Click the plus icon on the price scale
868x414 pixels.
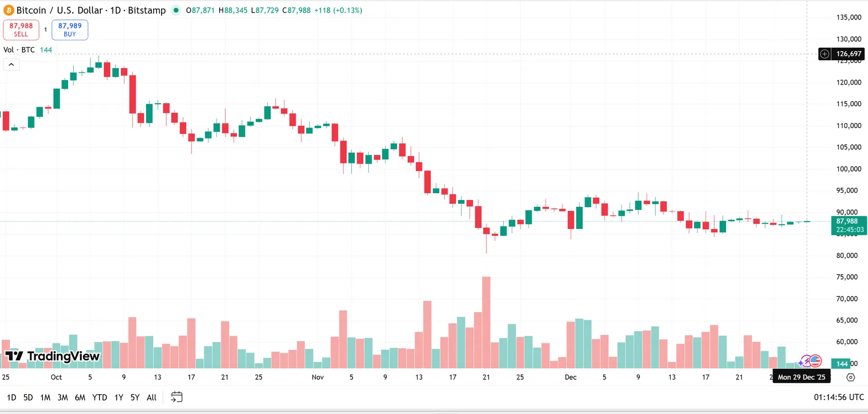tap(825, 53)
